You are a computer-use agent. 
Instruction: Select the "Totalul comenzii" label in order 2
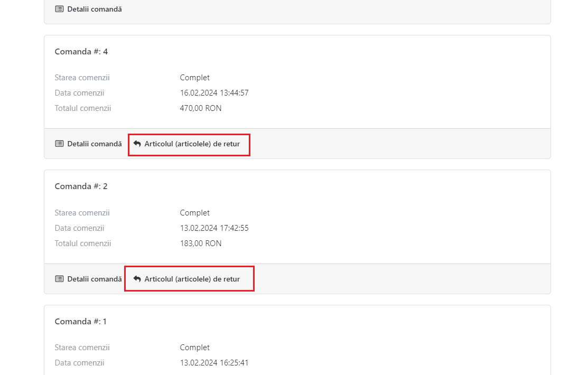(x=83, y=244)
